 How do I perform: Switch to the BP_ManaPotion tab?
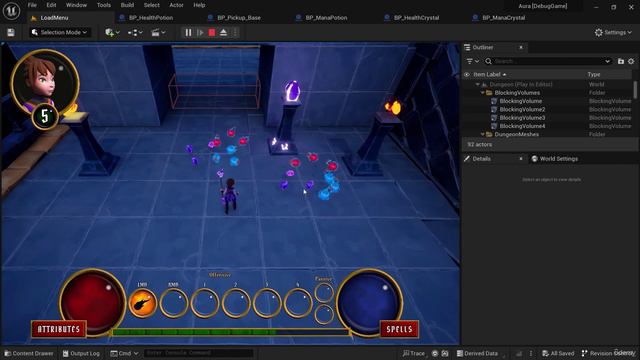327,18
